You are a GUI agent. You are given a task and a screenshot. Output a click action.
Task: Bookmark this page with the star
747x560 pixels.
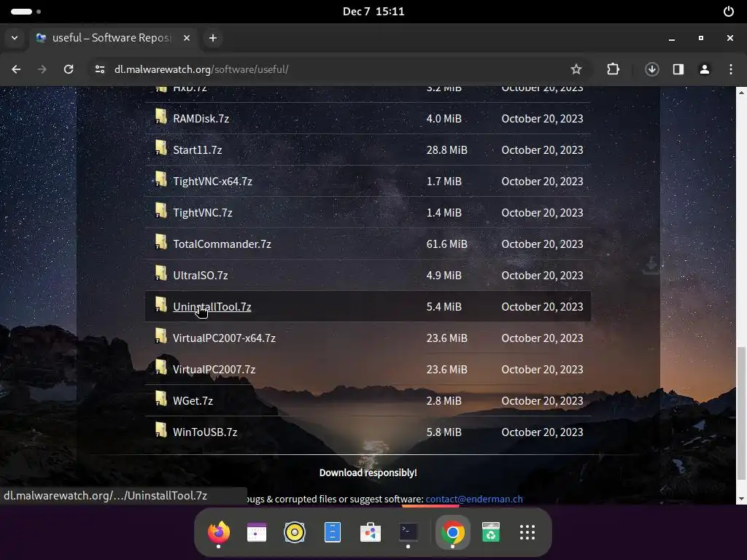576,69
